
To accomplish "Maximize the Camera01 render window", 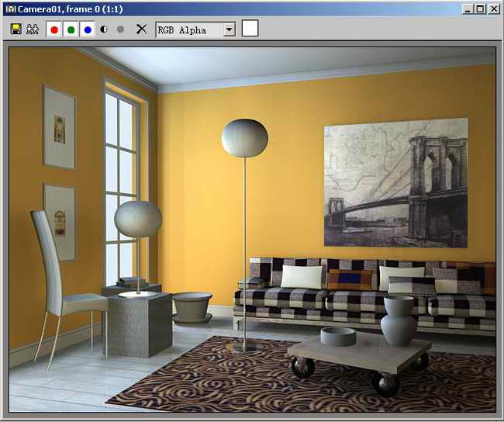I will (x=480, y=9).
